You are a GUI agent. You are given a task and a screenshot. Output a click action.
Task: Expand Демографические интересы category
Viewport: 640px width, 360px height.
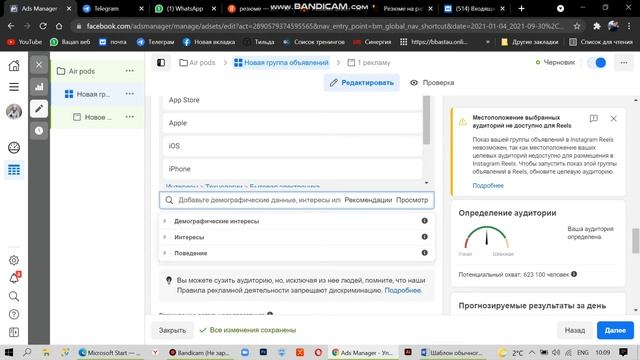164,221
